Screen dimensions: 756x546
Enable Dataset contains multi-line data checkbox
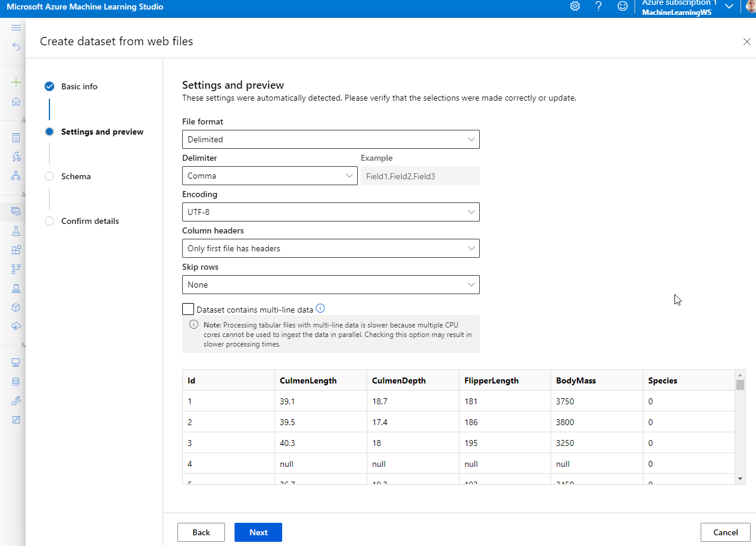(x=188, y=309)
